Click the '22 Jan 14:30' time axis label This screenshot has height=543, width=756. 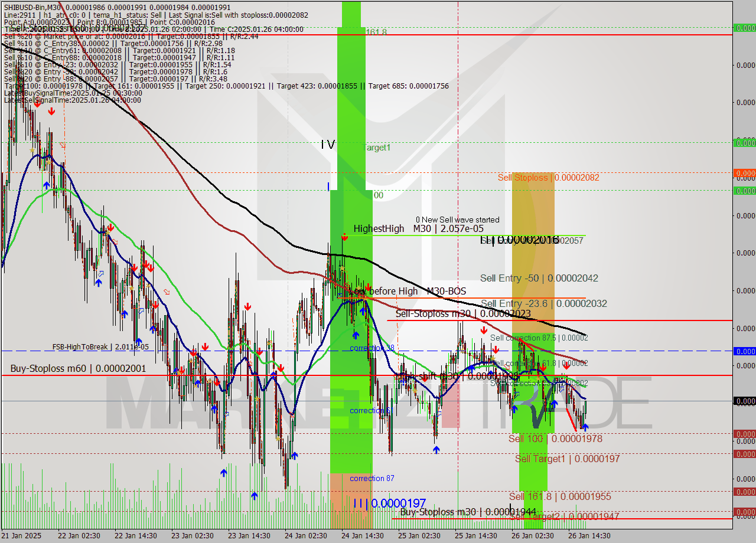click(x=135, y=535)
